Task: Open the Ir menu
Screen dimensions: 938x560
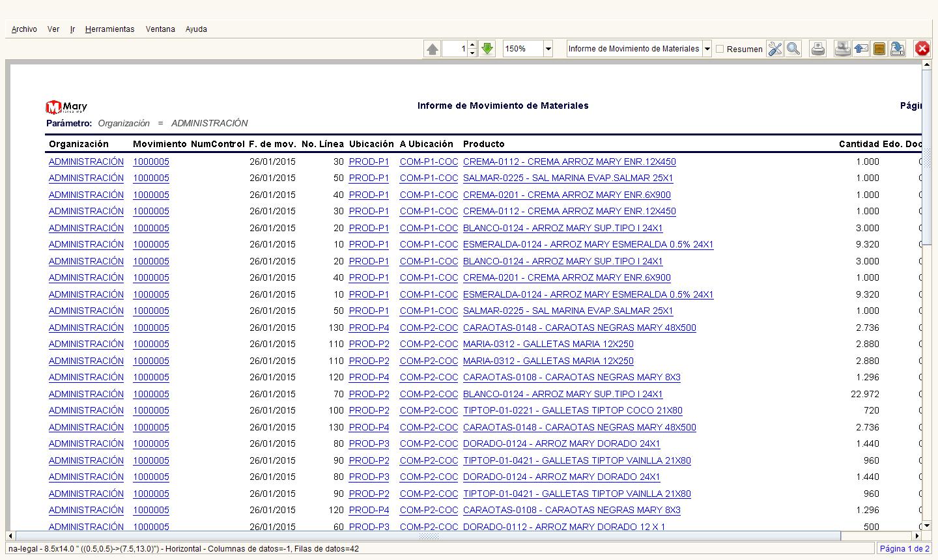Action: click(x=72, y=29)
